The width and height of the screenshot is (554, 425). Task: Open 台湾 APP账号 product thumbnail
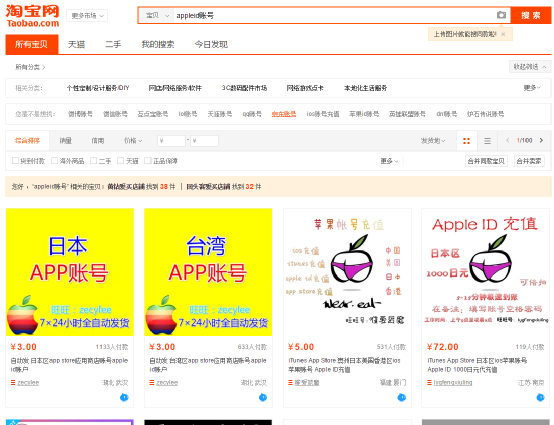coord(208,272)
